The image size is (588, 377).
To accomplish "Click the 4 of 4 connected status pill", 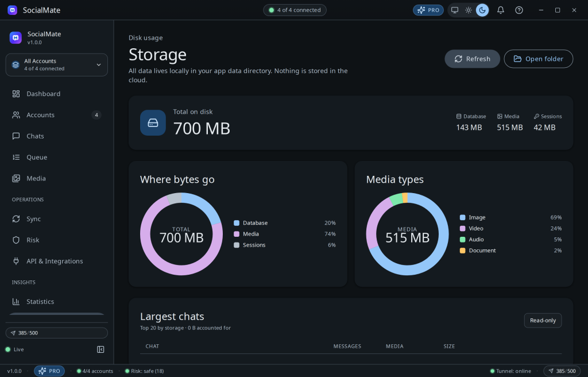I will 295,10.
